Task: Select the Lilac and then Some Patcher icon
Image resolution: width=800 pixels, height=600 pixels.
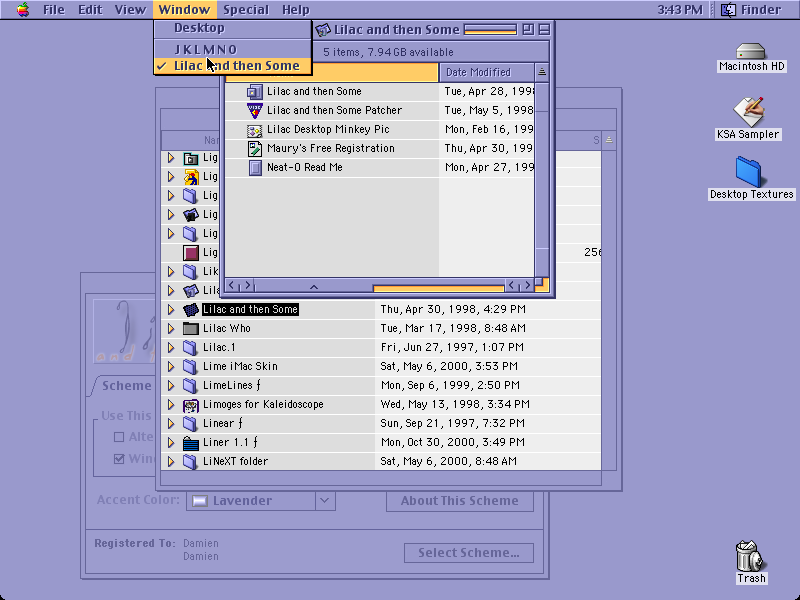Action: pos(255,111)
